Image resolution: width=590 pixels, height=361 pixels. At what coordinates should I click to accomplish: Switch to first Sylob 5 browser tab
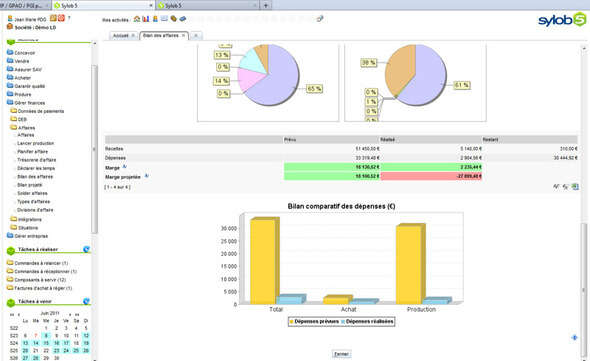click(103, 5)
